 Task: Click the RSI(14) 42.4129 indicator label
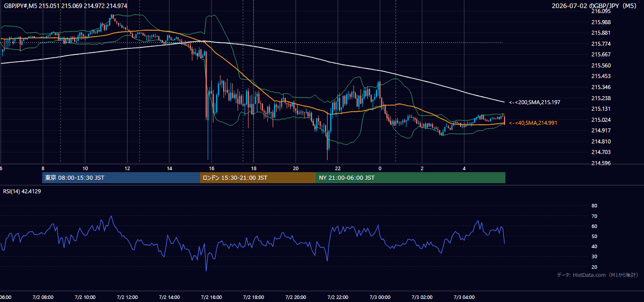(x=22, y=191)
